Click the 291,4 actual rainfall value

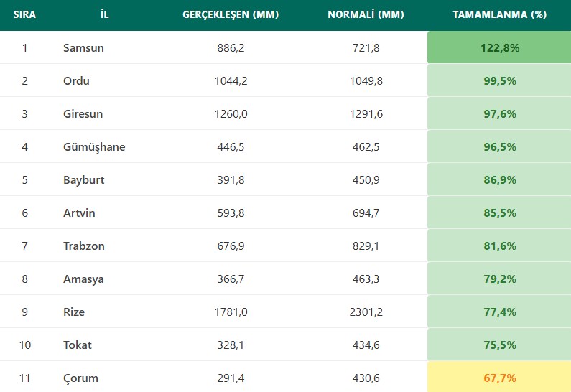[x=231, y=378]
